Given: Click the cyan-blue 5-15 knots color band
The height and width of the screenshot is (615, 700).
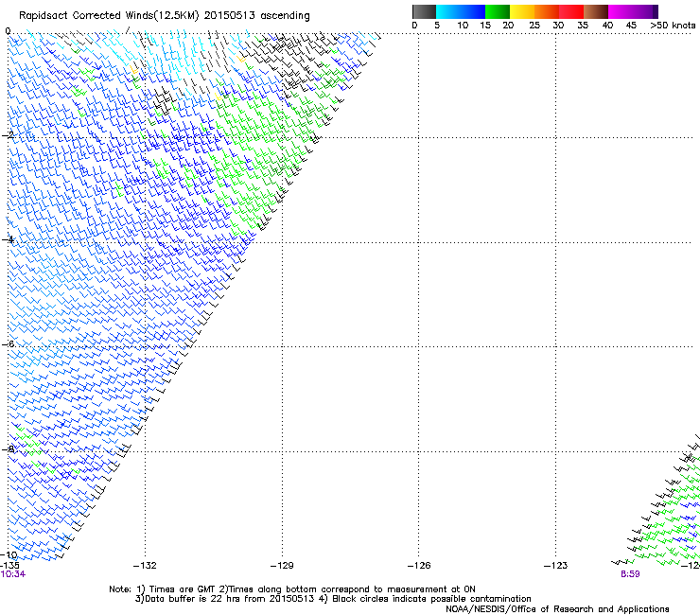Looking at the screenshot, I should click(x=461, y=11).
